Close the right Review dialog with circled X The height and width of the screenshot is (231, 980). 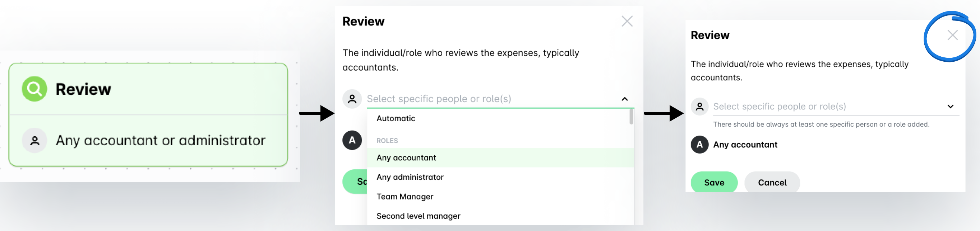point(952,36)
